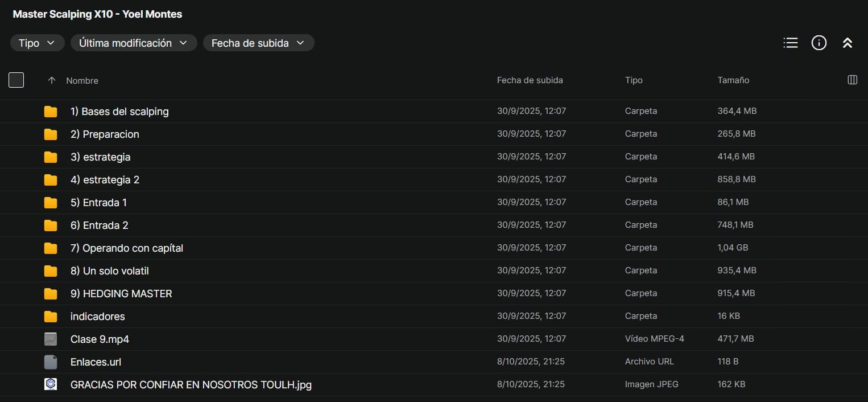Sort by Fecha de subida column header

pyautogui.click(x=530, y=80)
